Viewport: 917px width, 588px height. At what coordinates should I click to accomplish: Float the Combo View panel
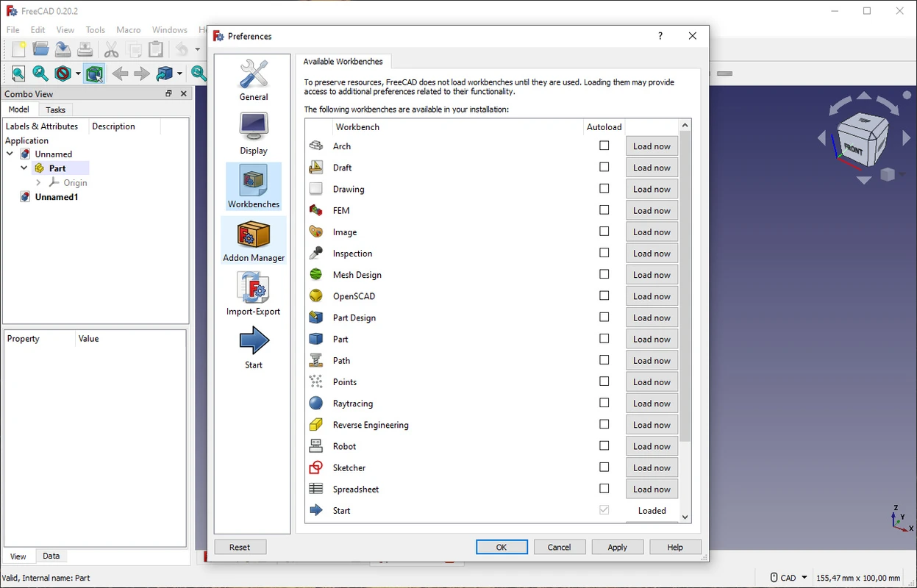tap(168, 93)
